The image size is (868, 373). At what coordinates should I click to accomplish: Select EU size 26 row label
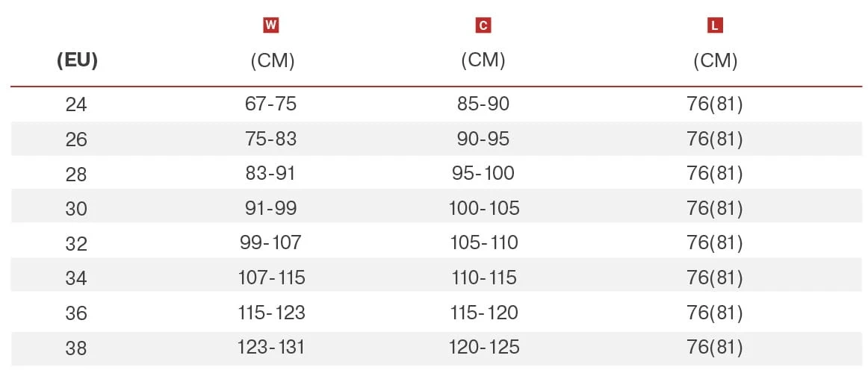[76, 140]
